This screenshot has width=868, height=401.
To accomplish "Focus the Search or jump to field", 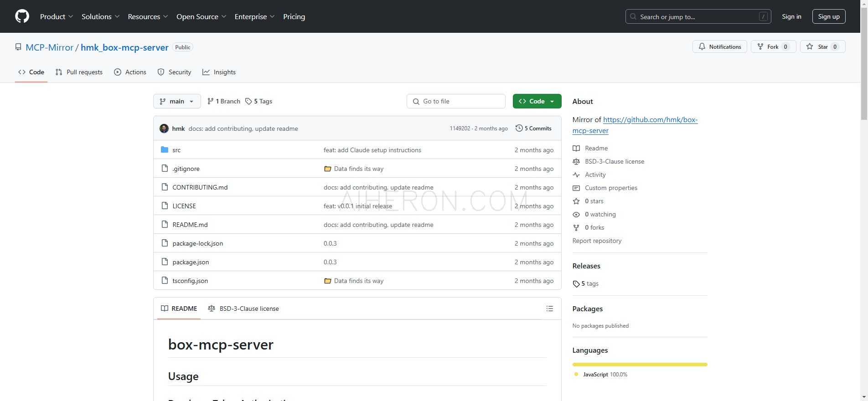I will 698,16.
